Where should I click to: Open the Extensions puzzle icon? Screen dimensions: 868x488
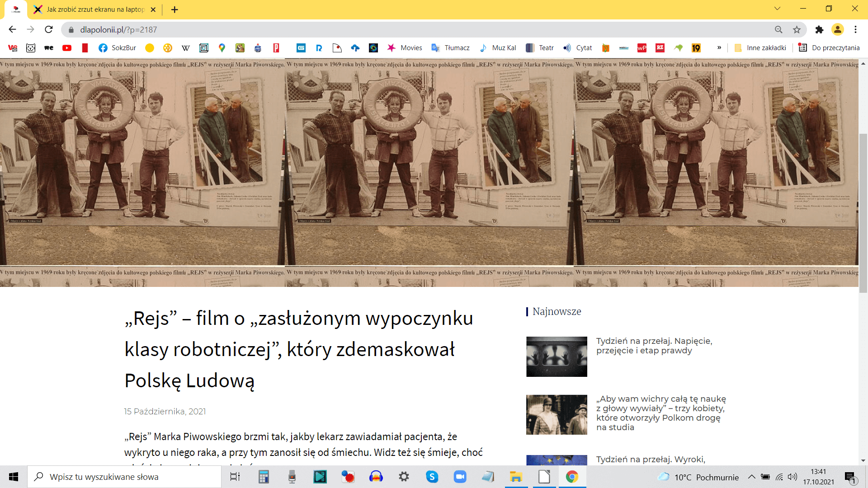[x=819, y=29]
